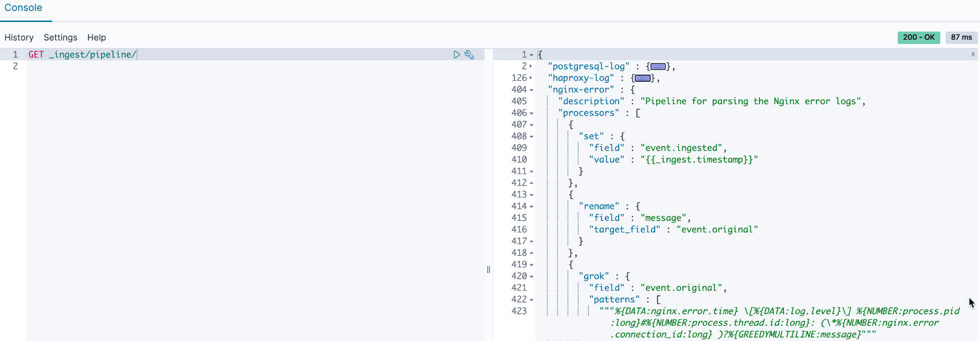Collapse the processors array at line 406
Viewport: 980px width, 341px height.
point(531,113)
